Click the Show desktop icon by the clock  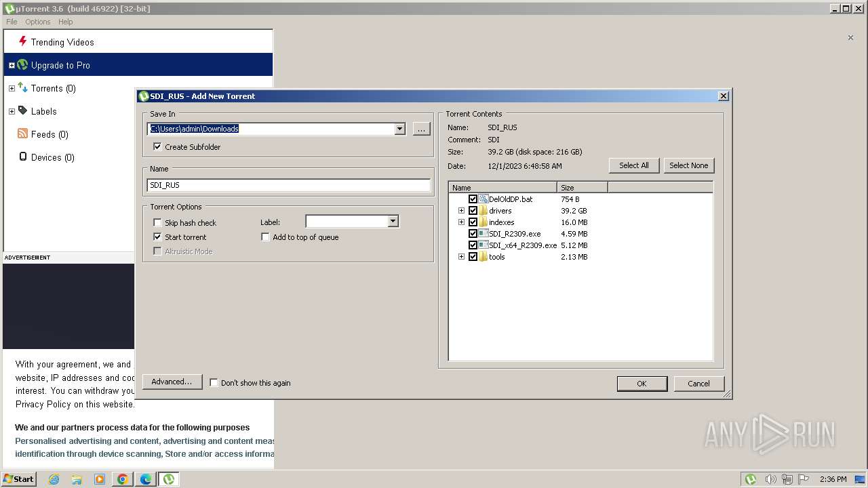coord(859,479)
